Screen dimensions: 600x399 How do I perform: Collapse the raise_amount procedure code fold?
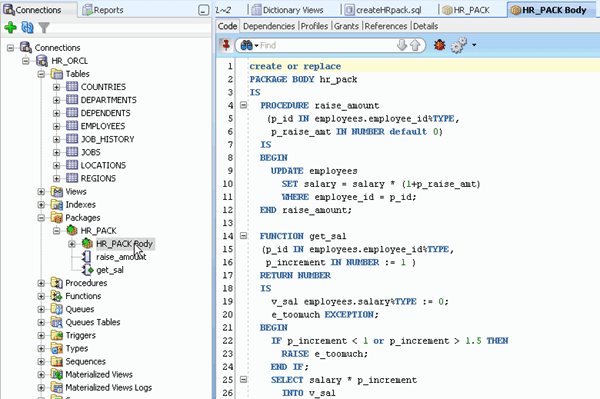click(243, 105)
